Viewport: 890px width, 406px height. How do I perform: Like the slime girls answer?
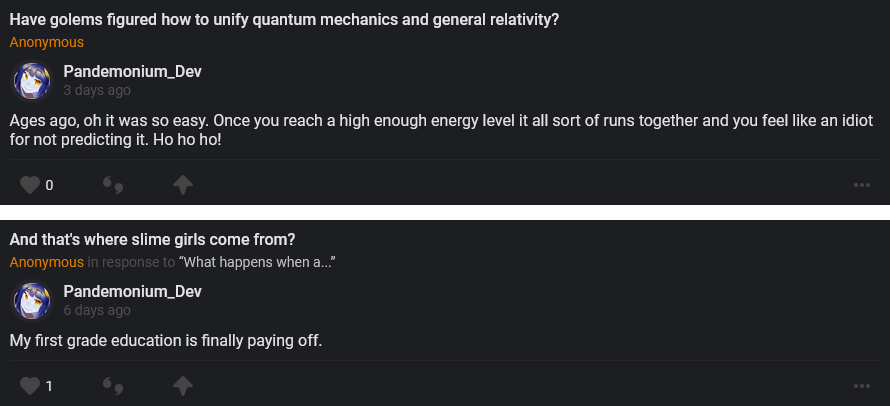pyautogui.click(x=30, y=385)
